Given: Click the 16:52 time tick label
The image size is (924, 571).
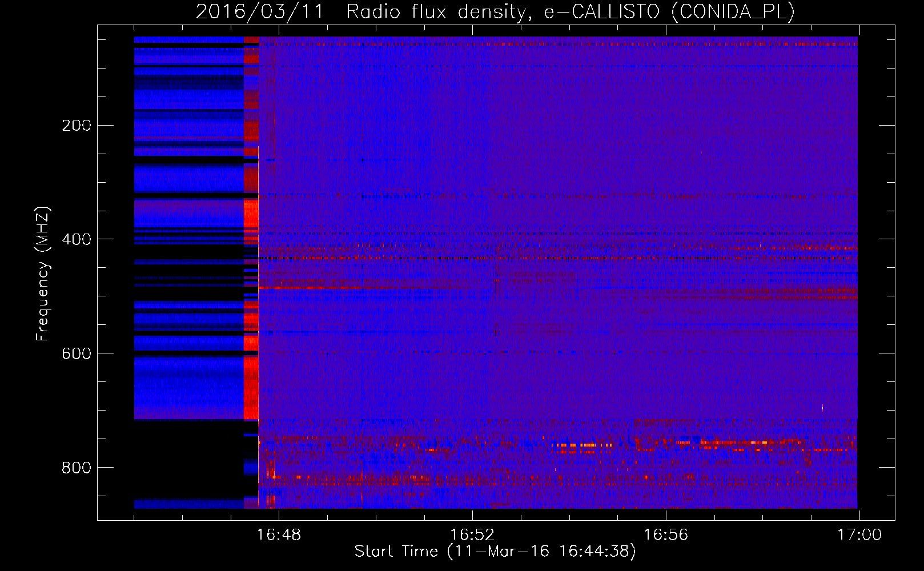Looking at the screenshot, I should coord(472,535).
